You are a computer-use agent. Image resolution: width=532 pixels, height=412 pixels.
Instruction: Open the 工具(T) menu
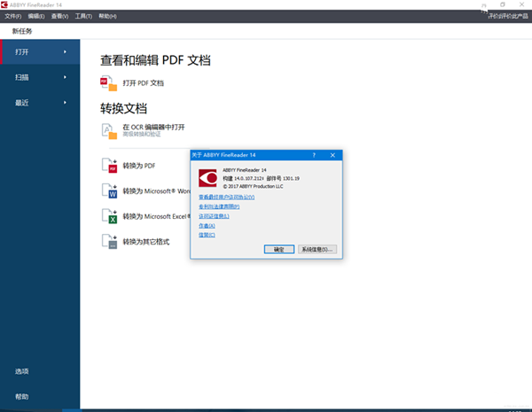pos(83,16)
